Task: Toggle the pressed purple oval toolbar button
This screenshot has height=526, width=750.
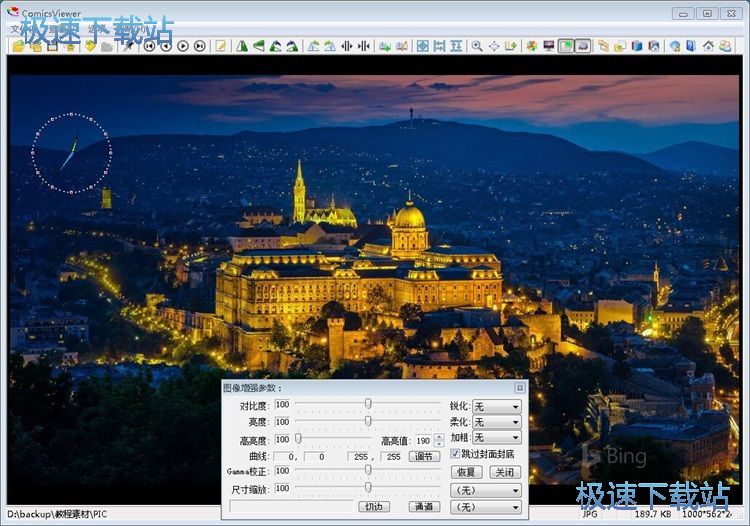Action: pyautogui.click(x=583, y=46)
